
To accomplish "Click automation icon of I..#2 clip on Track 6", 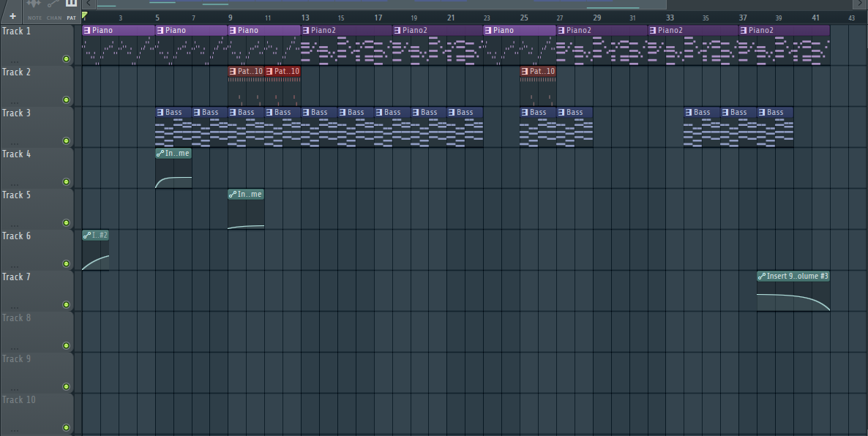I will pyautogui.click(x=87, y=235).
